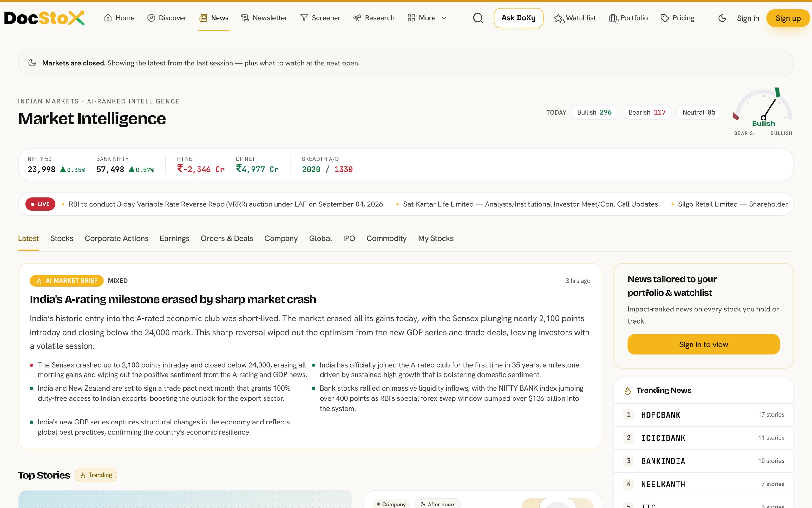
Task: Click the FII NET value
Action: [x=201, y=169]
